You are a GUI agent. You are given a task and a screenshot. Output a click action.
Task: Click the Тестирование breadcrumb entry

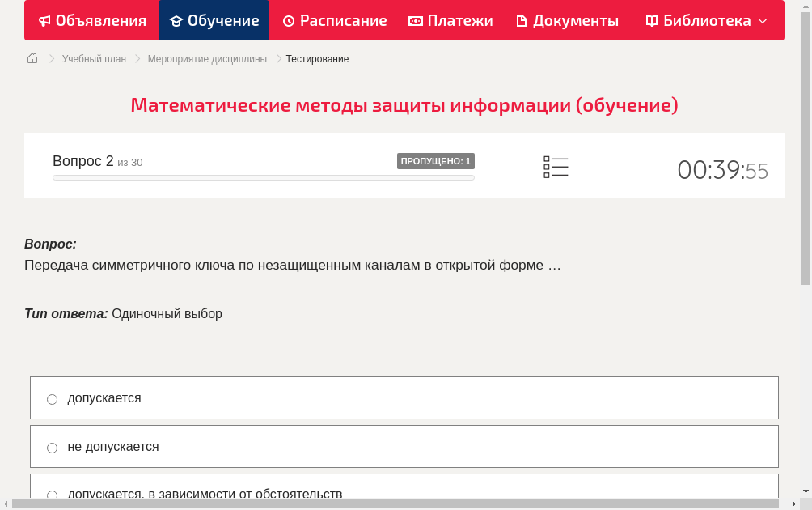[x=315, y=58]
